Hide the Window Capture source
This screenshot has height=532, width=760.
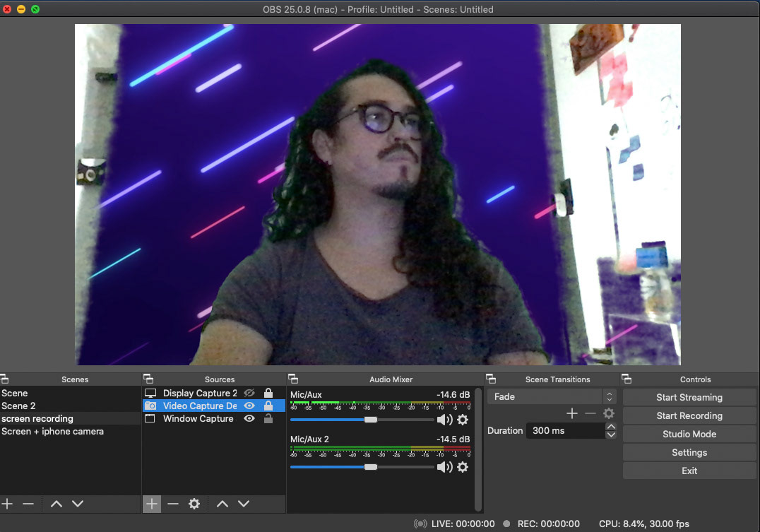(249, 418)
